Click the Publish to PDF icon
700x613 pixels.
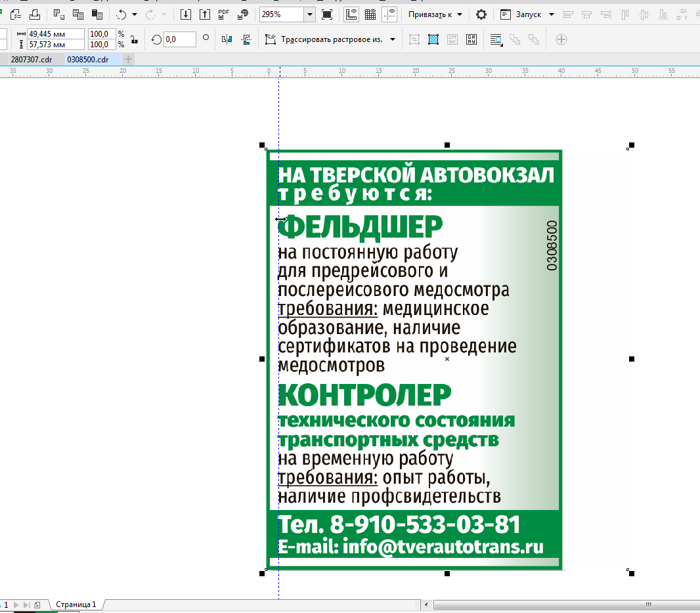(x=224, y=14)
